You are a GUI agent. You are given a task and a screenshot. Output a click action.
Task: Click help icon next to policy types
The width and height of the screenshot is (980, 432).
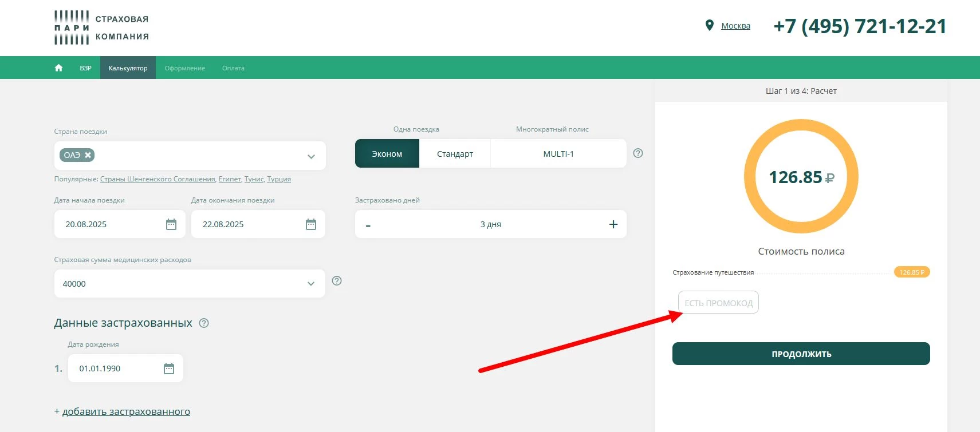tap(638, 153)
